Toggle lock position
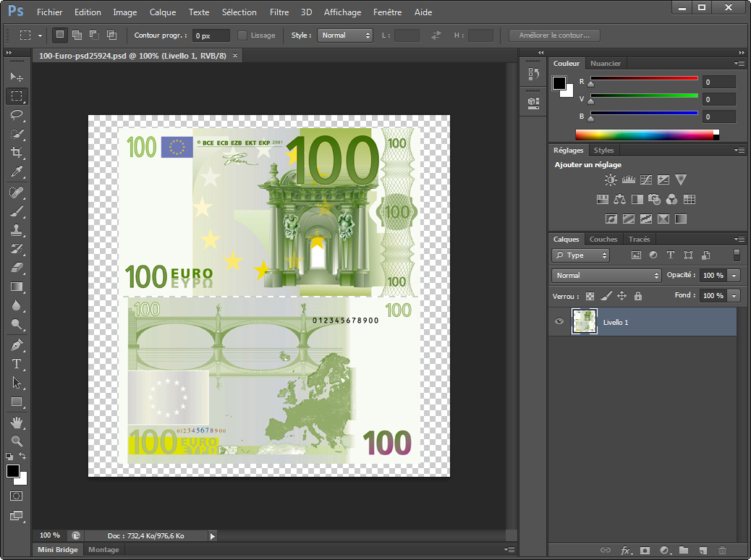The width and height of the screenshot is (751, 560). pyautogui.click(x=621, y=296)
